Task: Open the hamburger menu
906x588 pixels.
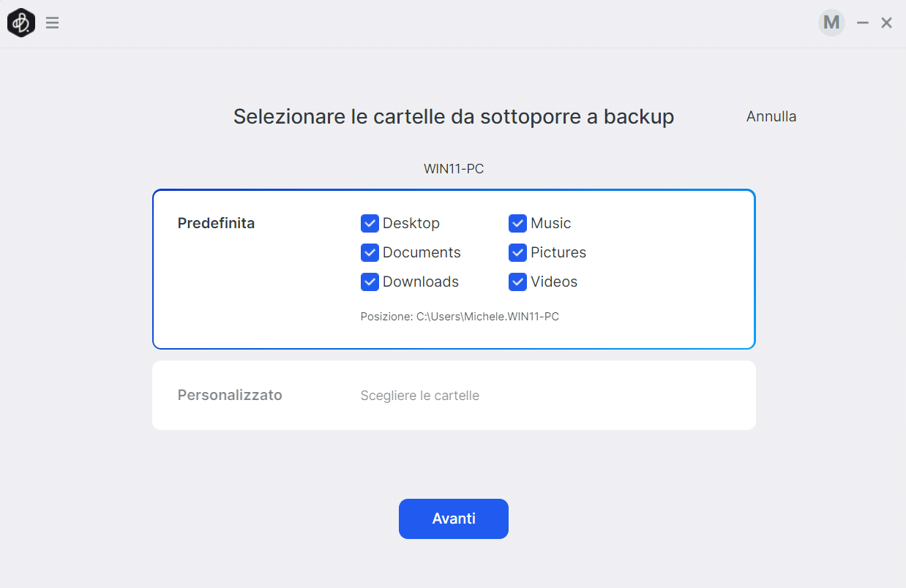Action: tap(52, 23)
